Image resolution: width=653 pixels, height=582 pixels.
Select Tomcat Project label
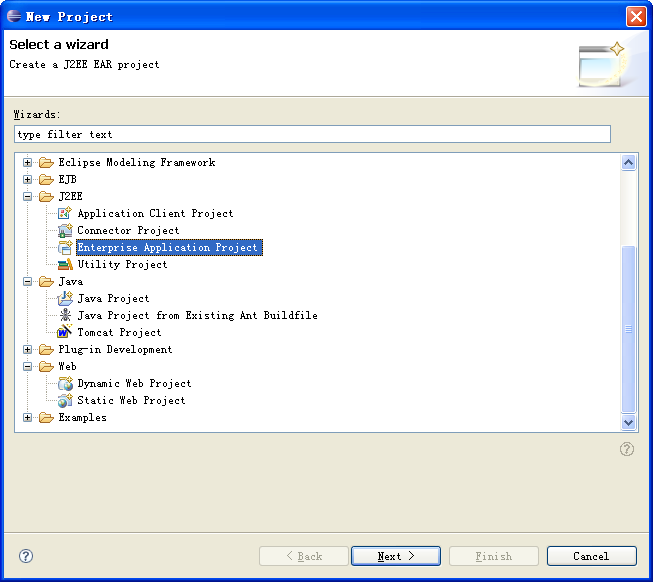click(x=119, y=332)
